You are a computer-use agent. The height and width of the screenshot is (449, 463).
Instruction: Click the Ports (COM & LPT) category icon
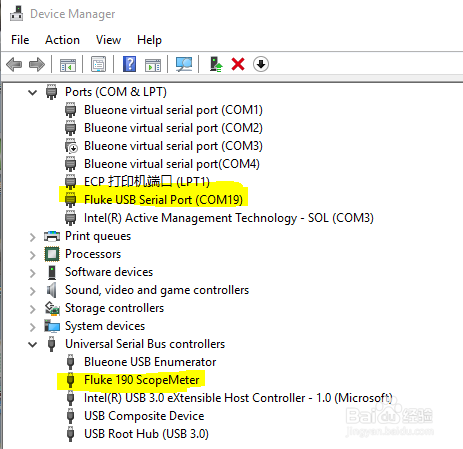pyautogui.click(x=51, y=92)
